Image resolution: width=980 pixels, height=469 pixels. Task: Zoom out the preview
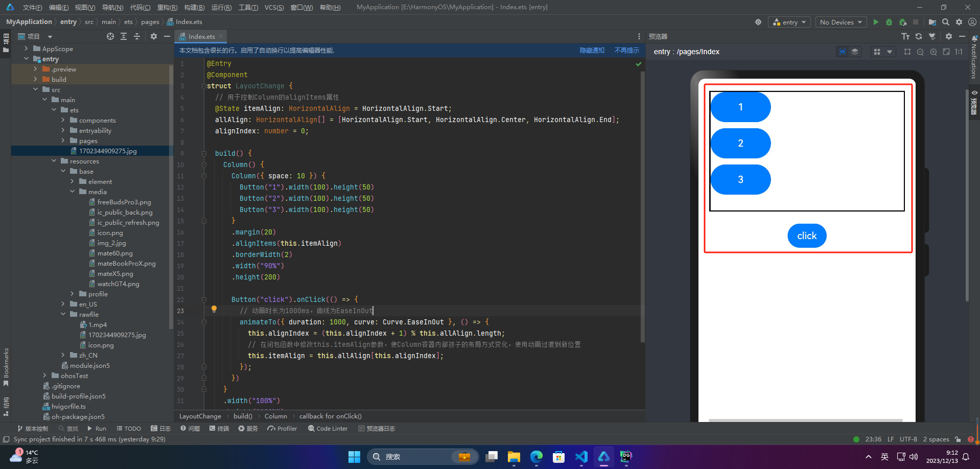(920, 52)
